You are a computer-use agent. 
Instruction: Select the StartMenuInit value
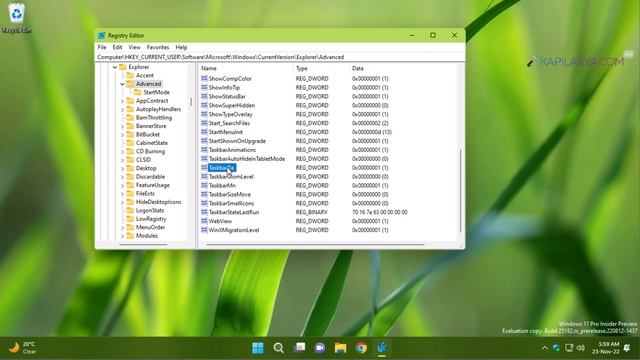226,132
